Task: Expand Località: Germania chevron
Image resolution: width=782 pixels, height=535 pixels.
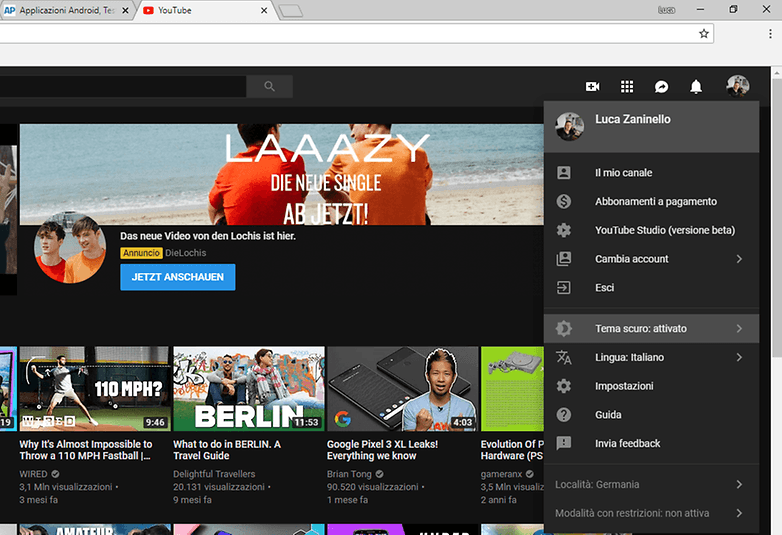Action: click(739, 484)
